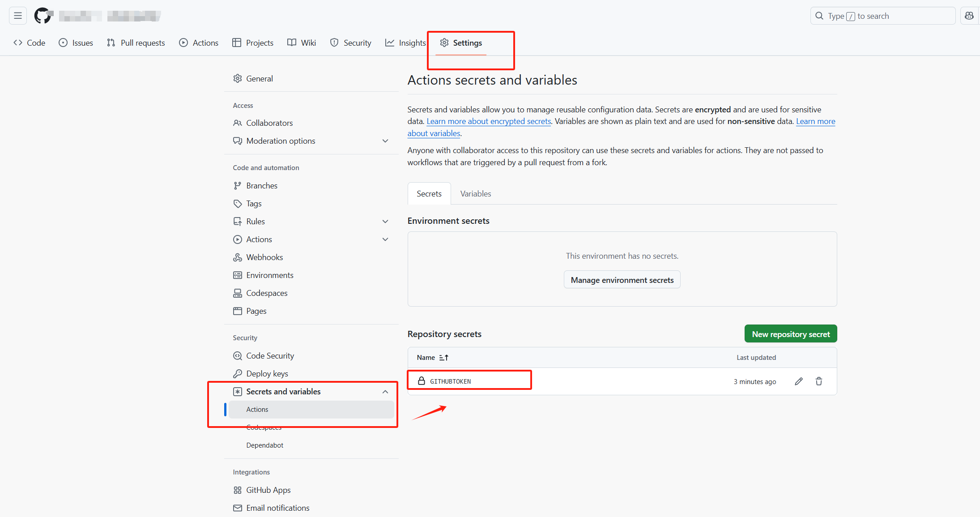This screenshot has width=980, height=517.
Task: Follow Learn more about encrypted secrets link
Action: (489, 121)
